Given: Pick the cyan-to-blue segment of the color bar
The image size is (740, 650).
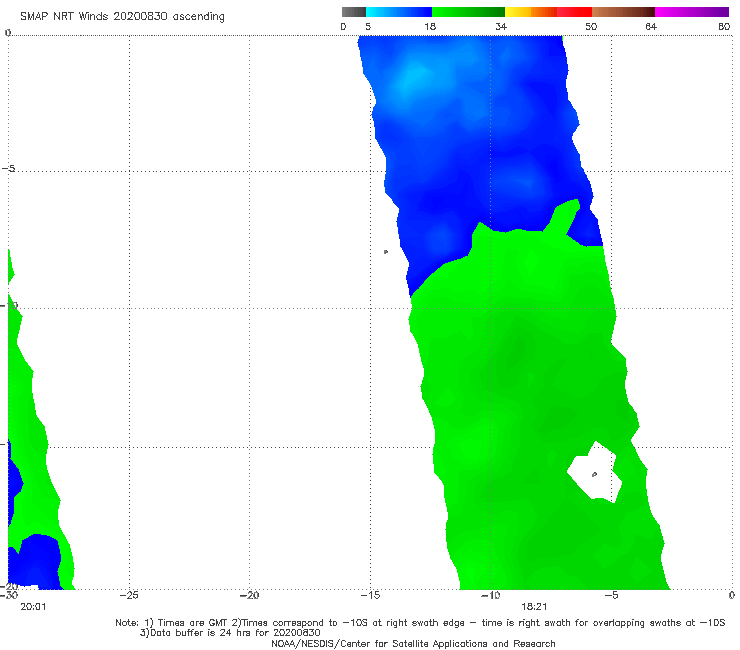Looking at the screenshot, I should (x=399, y=12).
